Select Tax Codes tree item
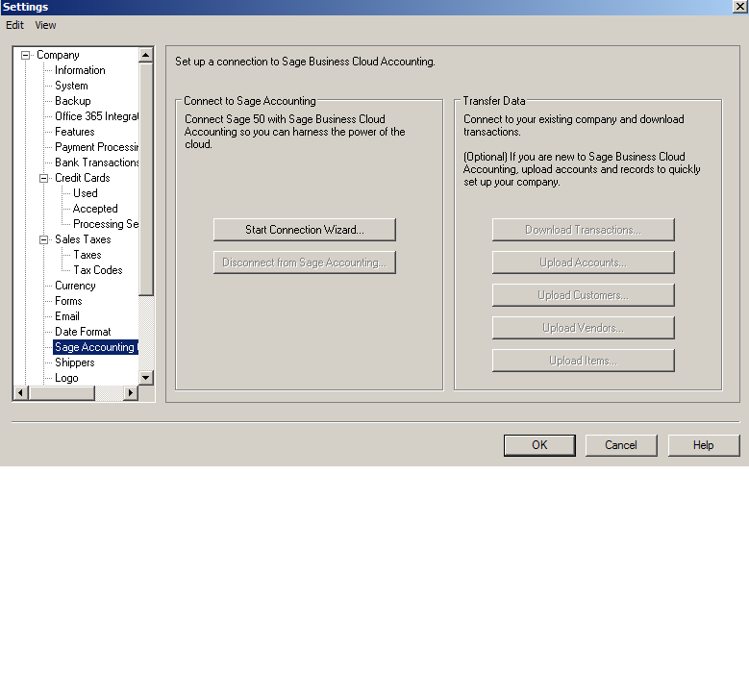The height and width of the screenshot is (700, 749). [97, 270]
